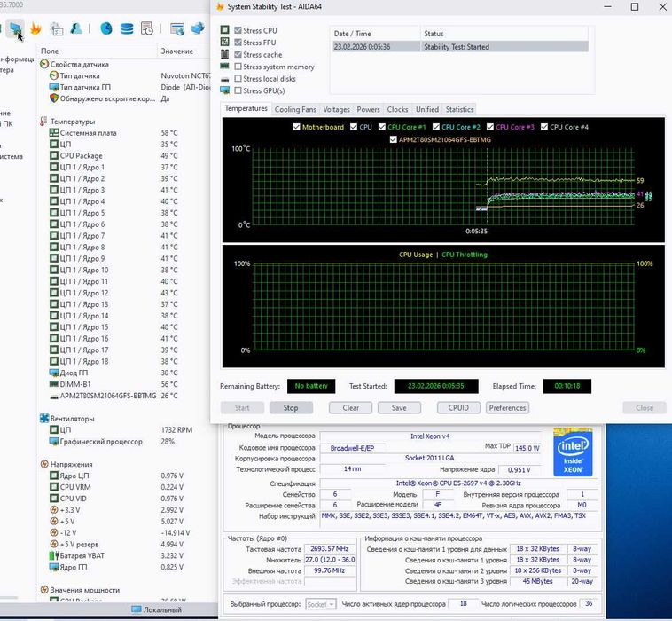Screen dimensions: 672x621
Task: Hide the Motherboard graph line
Action: click(x=296, y=127)
